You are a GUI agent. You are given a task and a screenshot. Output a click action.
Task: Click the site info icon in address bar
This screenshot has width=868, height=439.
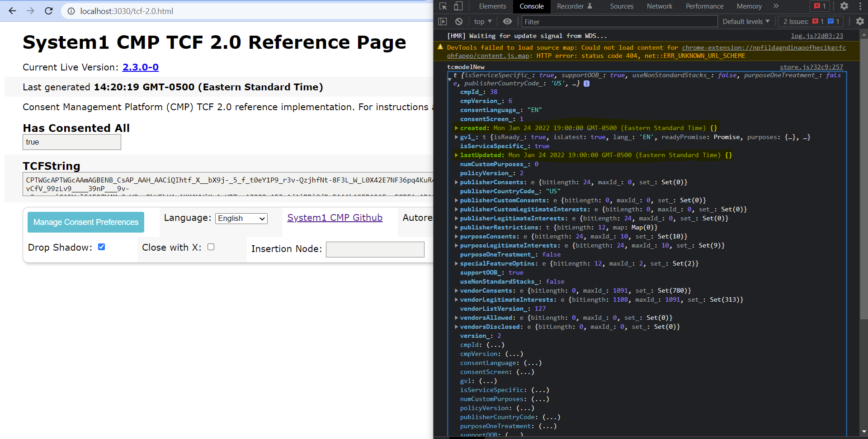point(71,11)
